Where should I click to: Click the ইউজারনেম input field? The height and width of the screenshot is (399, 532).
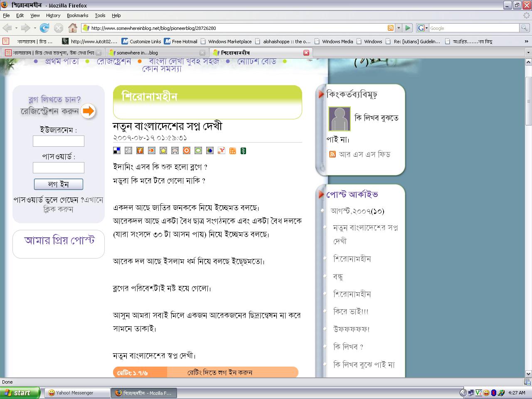pos(59,141)
